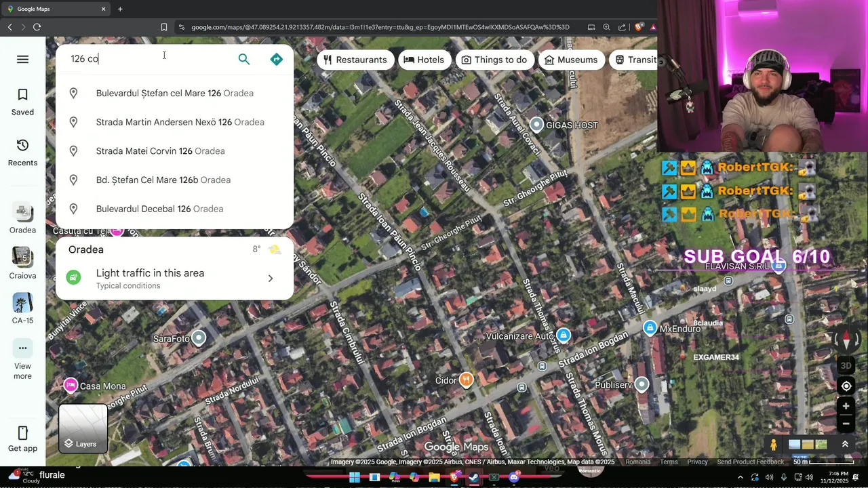The height and width of the screenshot is (488, 868).
Task: Select suggestion Bulevardul Decebal 126
Action: click(174, 209)
